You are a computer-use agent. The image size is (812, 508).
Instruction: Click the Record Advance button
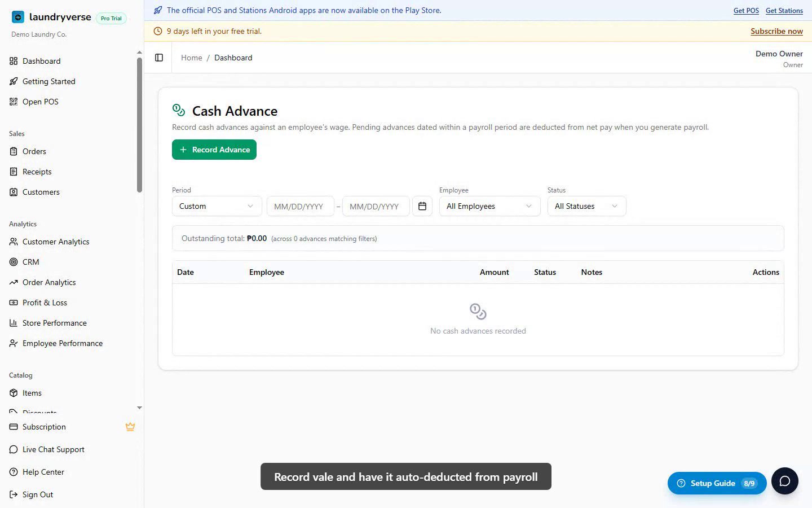coord(214,150)
